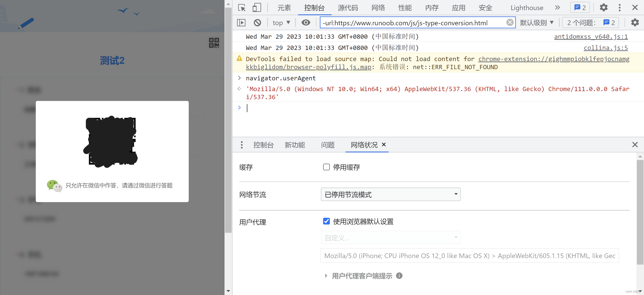Click the custom user agent string field
The height and width of the screenshot is (295, 644).
pyautogui.click(x=470, y=255)
